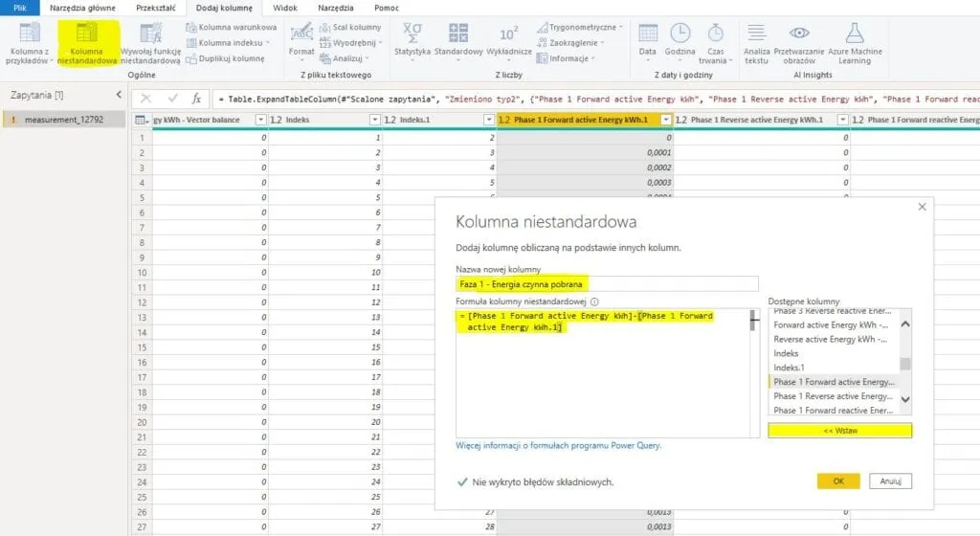
Task: Move available columns list down with arrow
Action: 905,399
